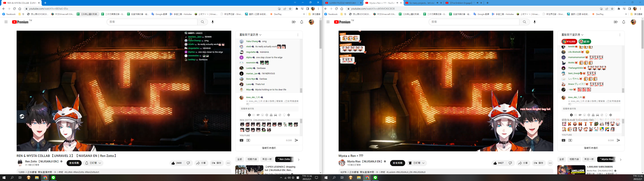Screen dimensions: 644x181
Task: Click browser home button in right window
Action: [342, 9]
